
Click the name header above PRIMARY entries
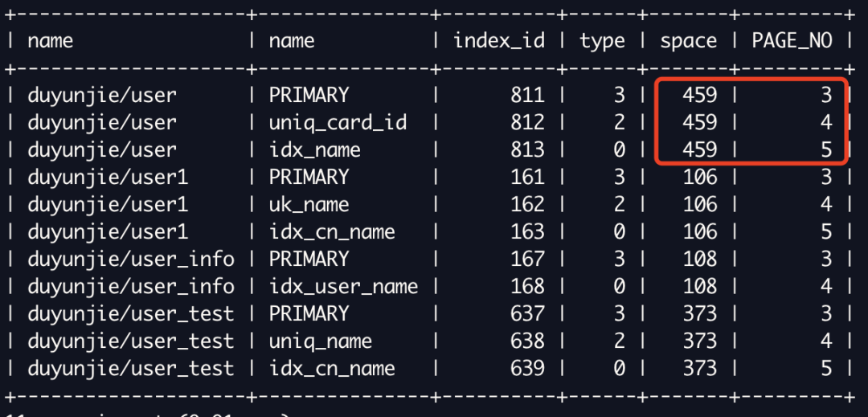pos(292,41)
